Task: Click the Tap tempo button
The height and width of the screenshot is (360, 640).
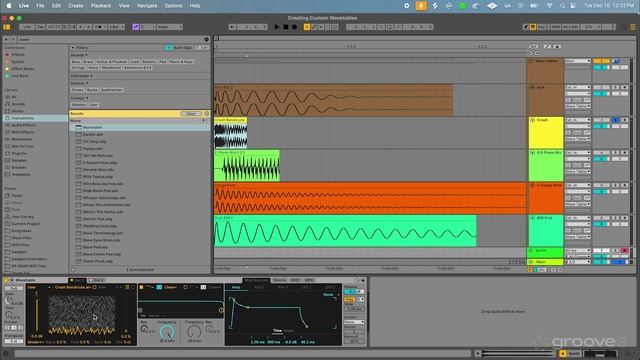Action: [x=40, y=27]
